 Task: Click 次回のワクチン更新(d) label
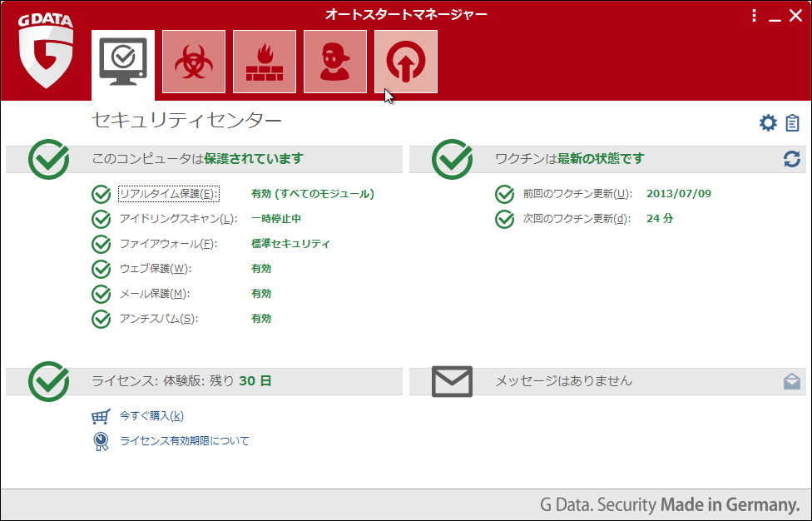pos(577,219)
